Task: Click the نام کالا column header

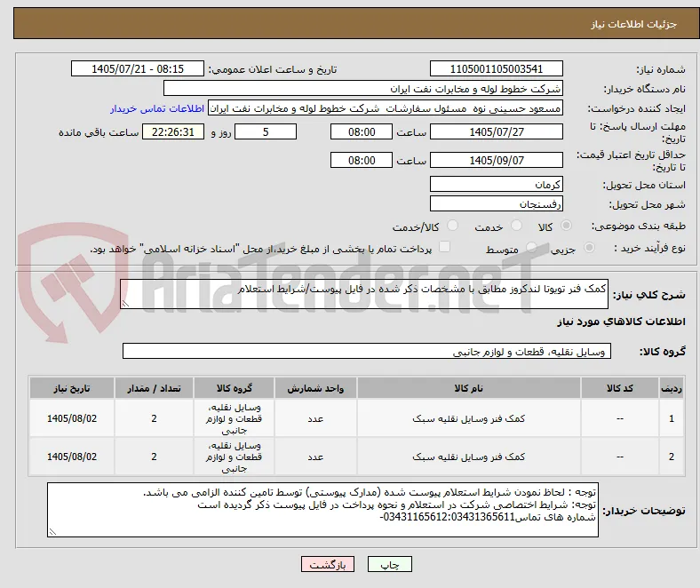Action: pos(468,388)
